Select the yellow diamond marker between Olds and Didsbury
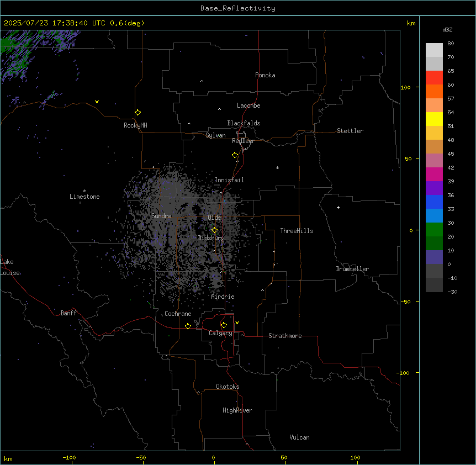The image size is (476, 465). 214,230
